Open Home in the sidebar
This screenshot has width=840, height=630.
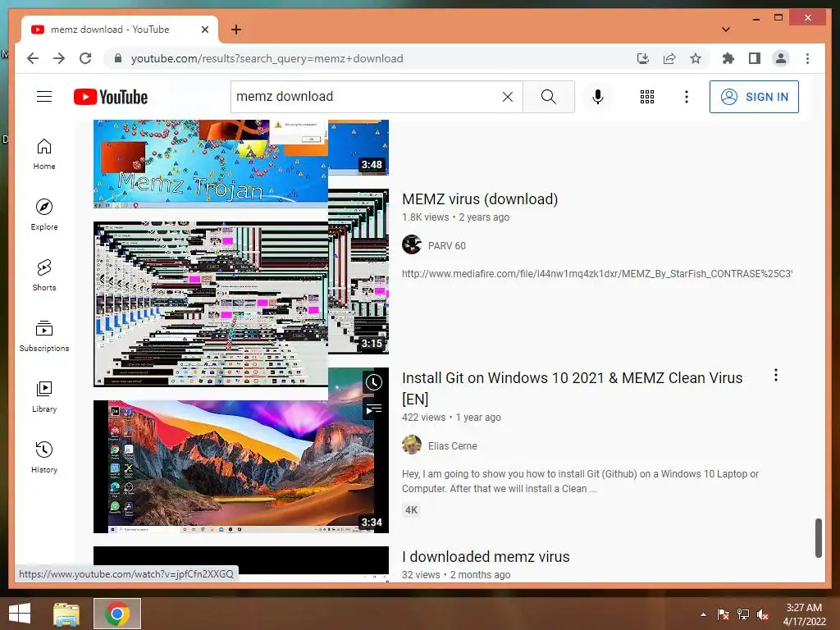pos(44,154)
